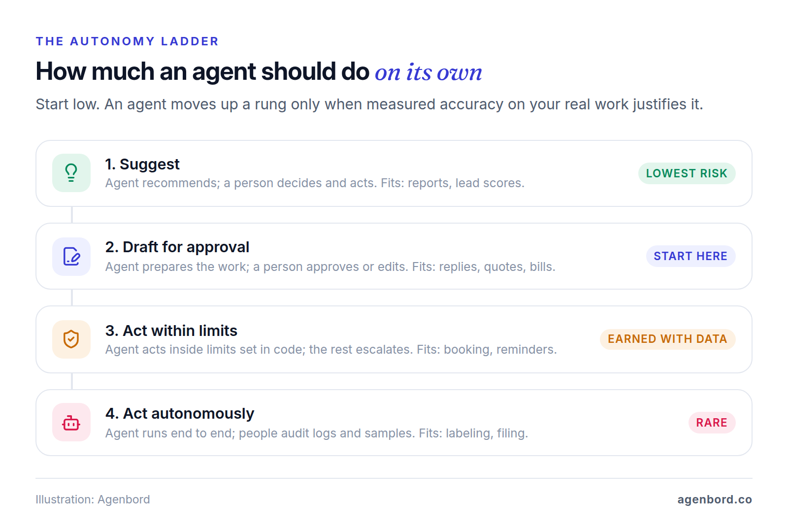Image resolution: width=788 pixels, height=532 pixels.
Task: Click the EARNED WITH DATA badge
Action: click(x=667, y=339)
